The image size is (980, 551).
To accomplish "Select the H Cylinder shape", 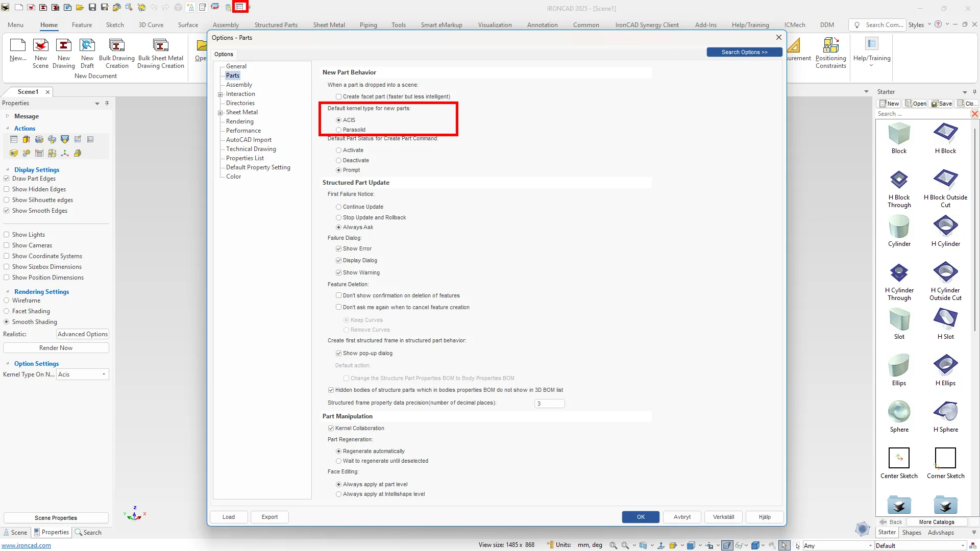I will pos(945,231).
